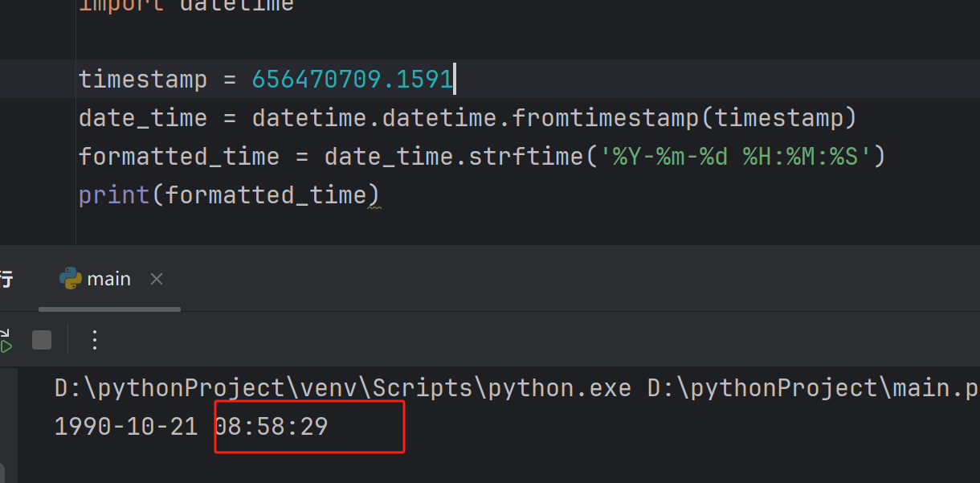Rerun the main script with green arrow
This screenshot has height=483, width=980.
[5, 341]
